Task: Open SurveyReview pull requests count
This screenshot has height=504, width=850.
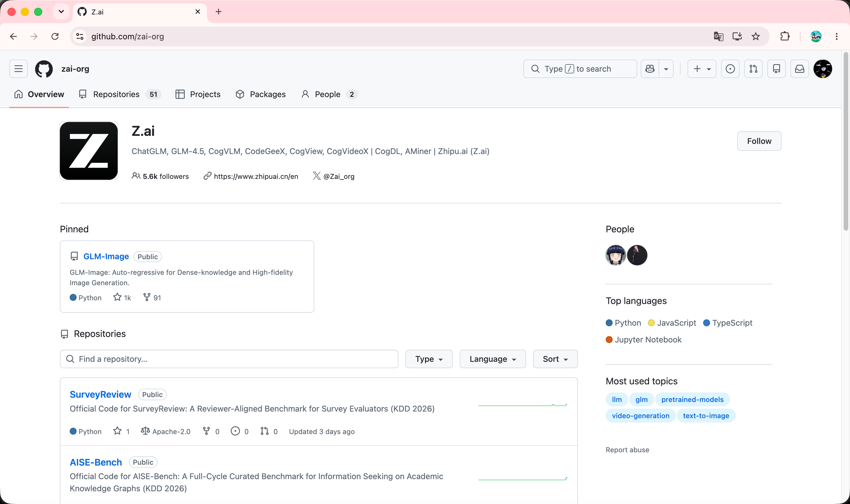Action: (269, 431)
